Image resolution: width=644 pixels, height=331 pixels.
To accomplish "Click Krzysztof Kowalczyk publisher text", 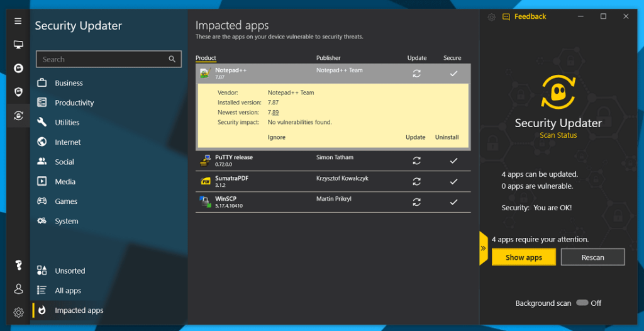I will tap(341, 178).
